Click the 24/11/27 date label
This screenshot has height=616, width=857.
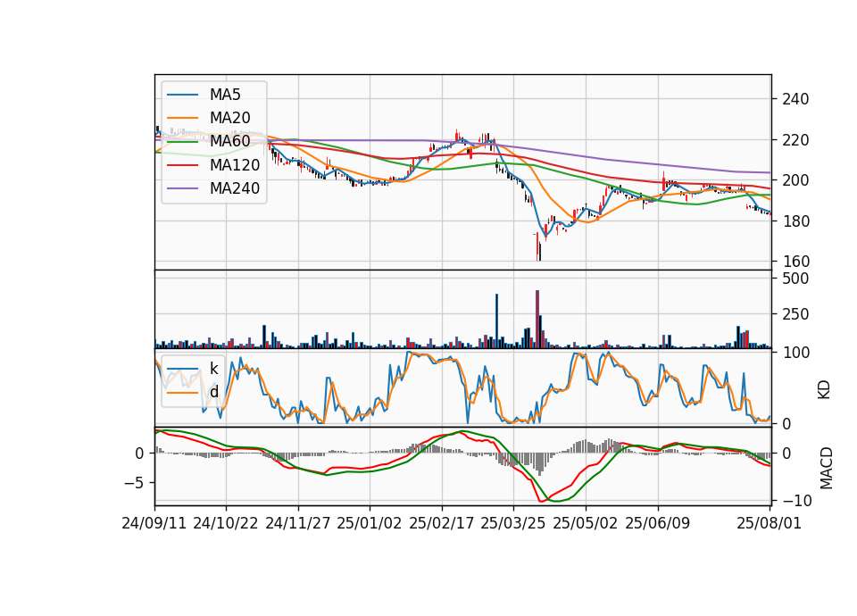298,523
